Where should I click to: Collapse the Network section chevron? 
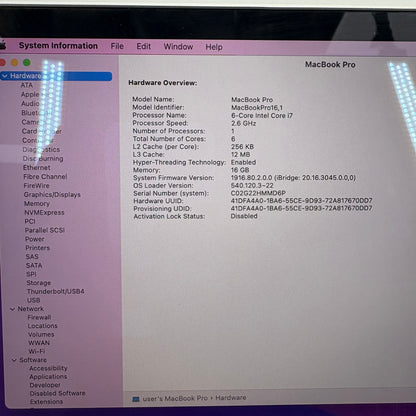coord(12,309)
